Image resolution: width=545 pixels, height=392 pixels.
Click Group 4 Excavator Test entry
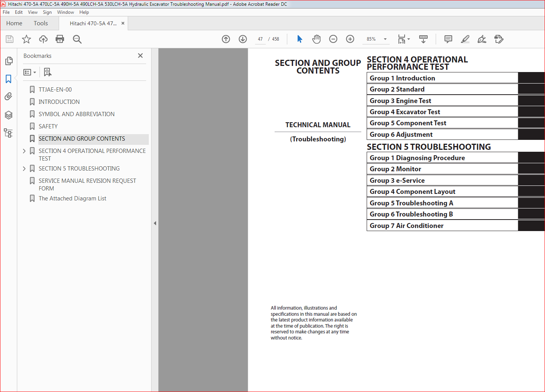pyautogui.click(x=405, y=112)
